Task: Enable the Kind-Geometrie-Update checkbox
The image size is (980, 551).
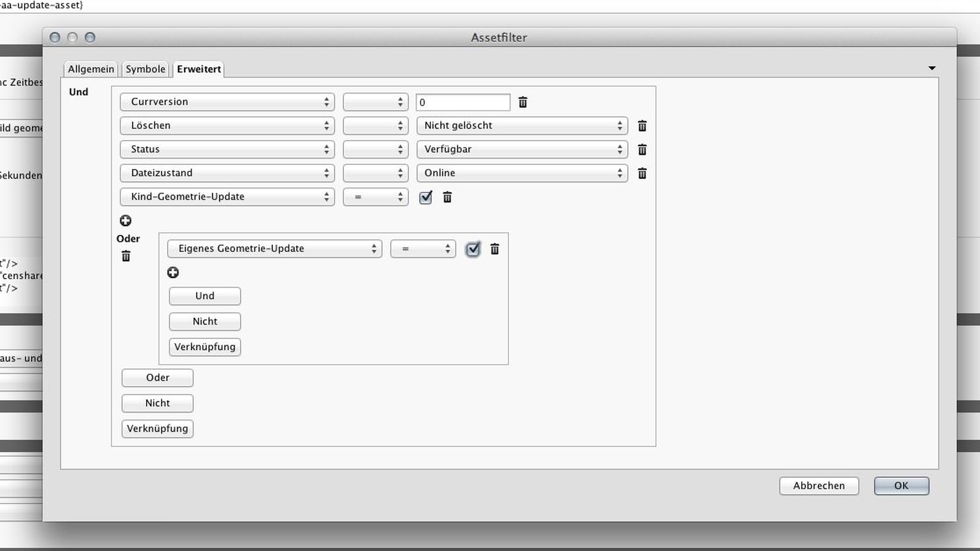Action: 425,197
